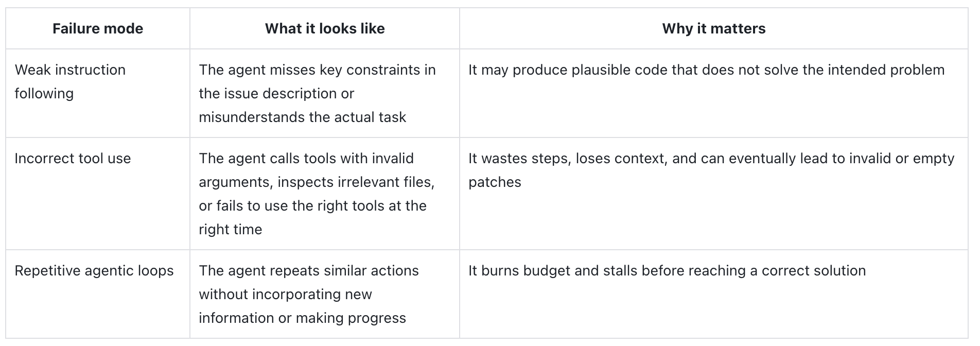Click text "The agent repeats similar actions"
Screen dimensions: 980x346
point(309,270)
